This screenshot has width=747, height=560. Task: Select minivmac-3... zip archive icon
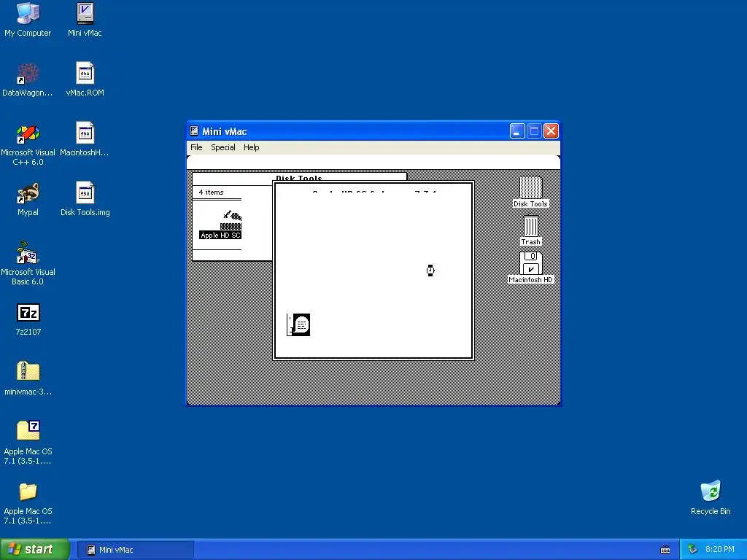pos(28,378)
